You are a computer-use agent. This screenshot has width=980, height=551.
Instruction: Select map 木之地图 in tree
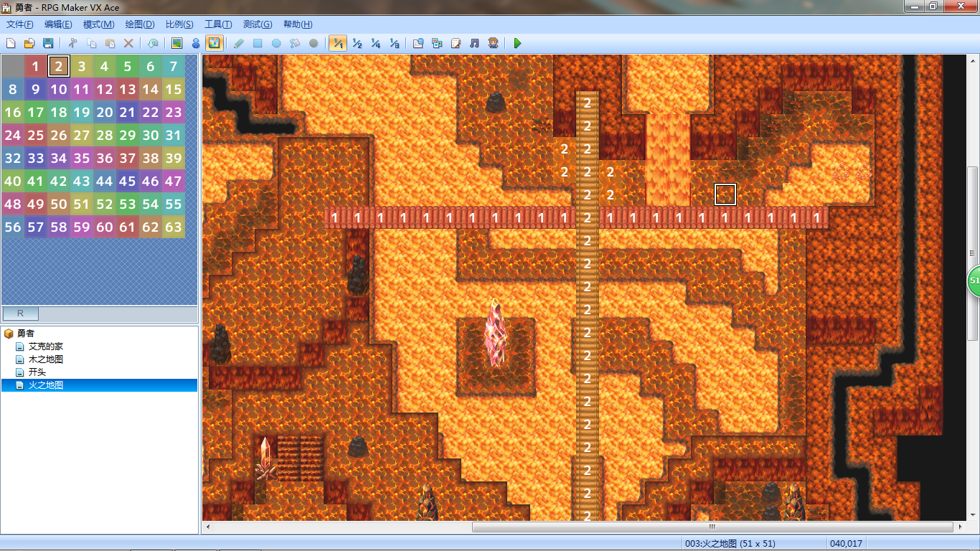(x=46, y=359)
